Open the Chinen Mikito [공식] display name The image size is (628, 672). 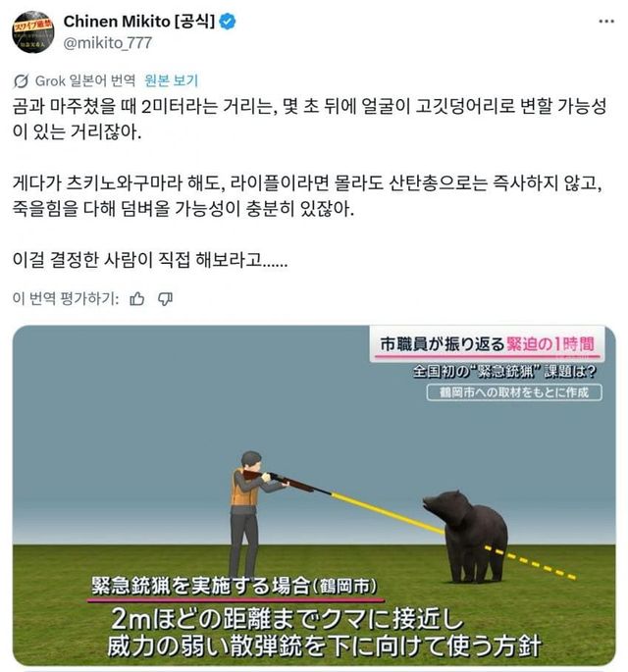[x=139, y=21]
